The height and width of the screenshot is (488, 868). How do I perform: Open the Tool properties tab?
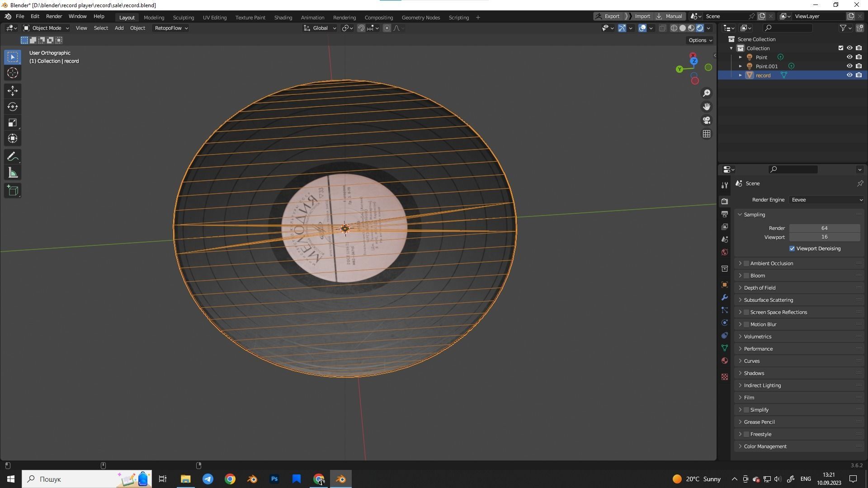click(x=725, y=185)
